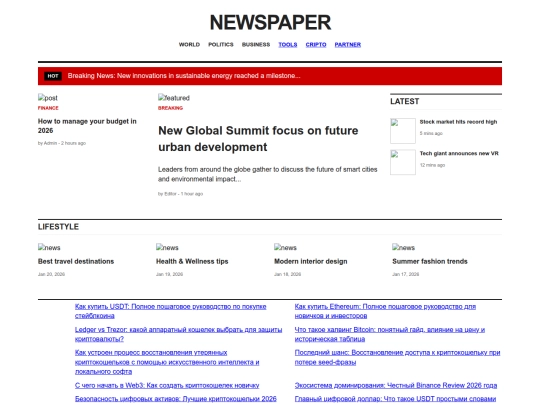Open 'Health & Wellness tips' article

[x=192, y=261]
